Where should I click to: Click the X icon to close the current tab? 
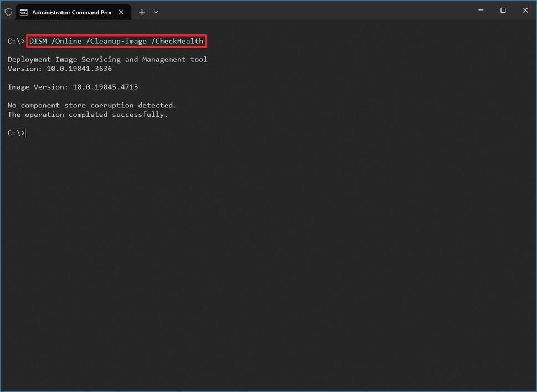pyautogui.click(x=121, y=11)
